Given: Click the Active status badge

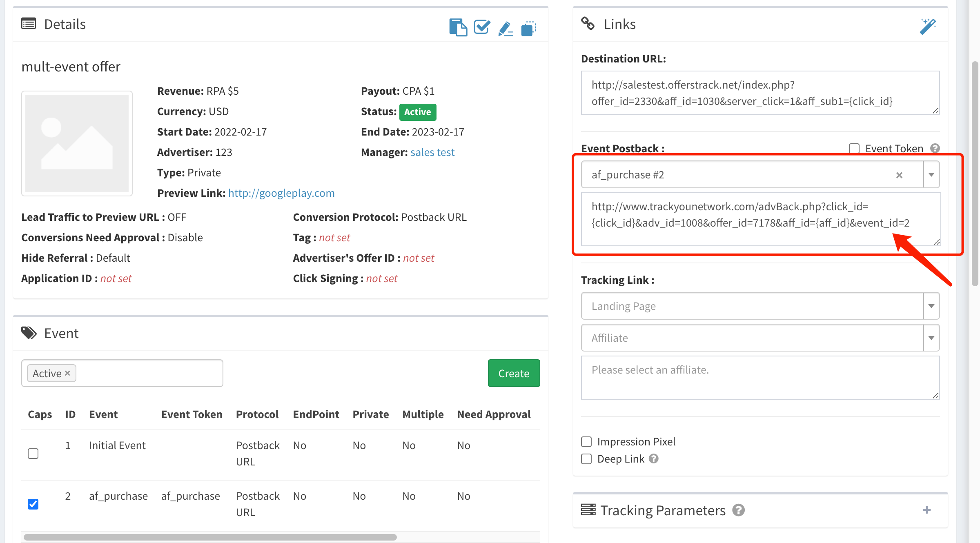Looking at the screenshot, I should (x=418, y=112).
